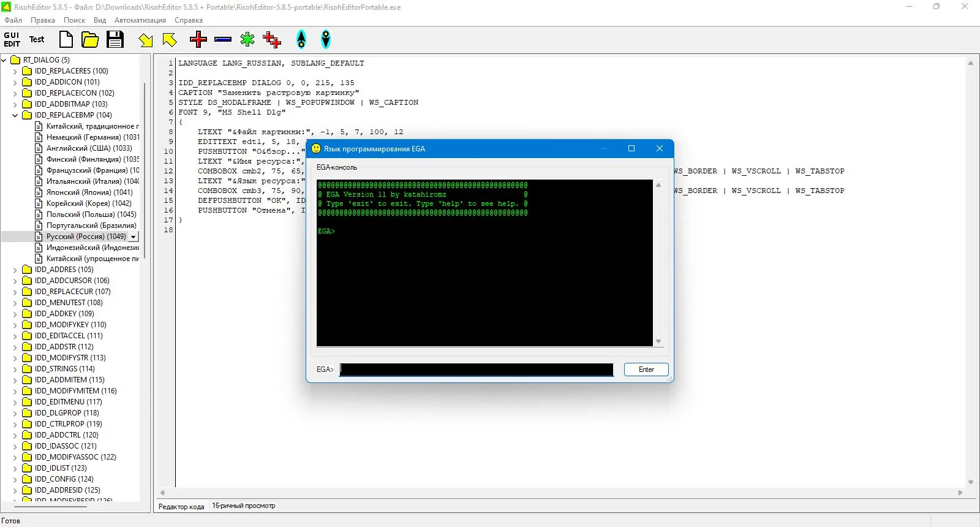Open the Файл menu
Image resolution: width=980 pixels, height=527 pixels.
[13, 20]
